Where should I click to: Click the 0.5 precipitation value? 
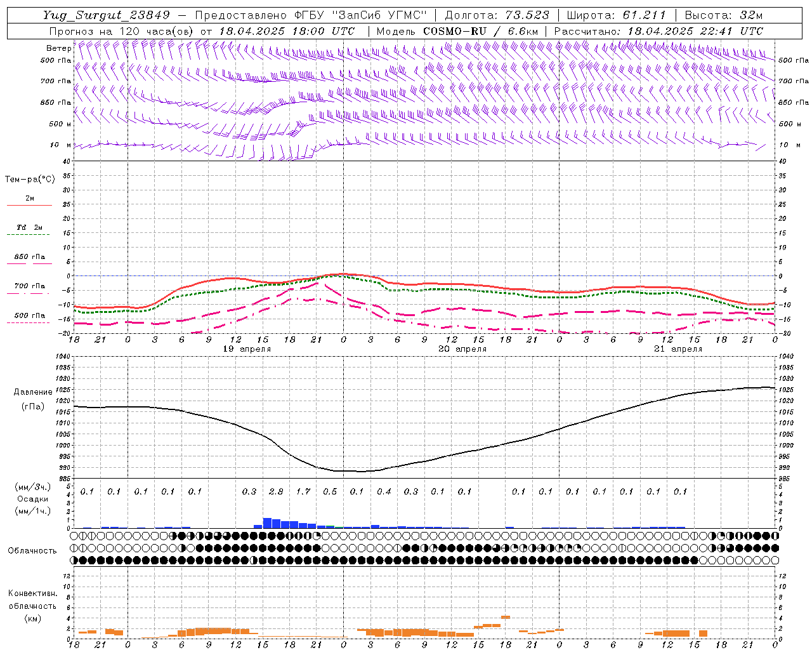[330, 492]
